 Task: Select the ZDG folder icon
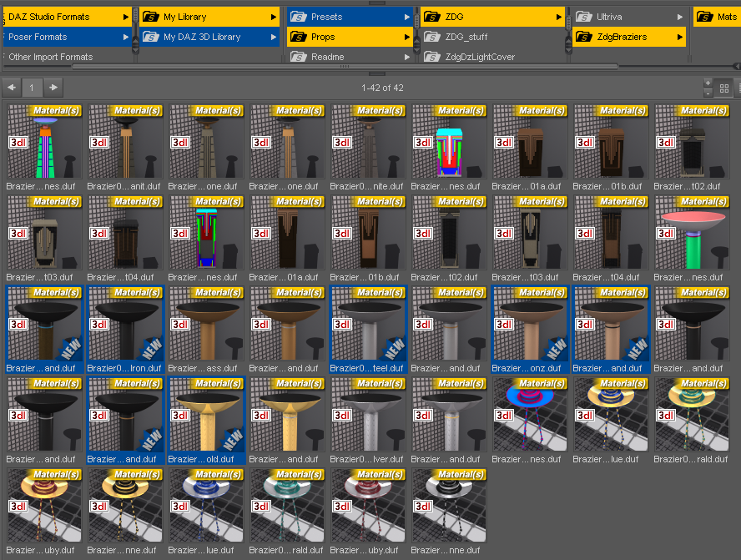pyautogui.click(x=432, y=17)
